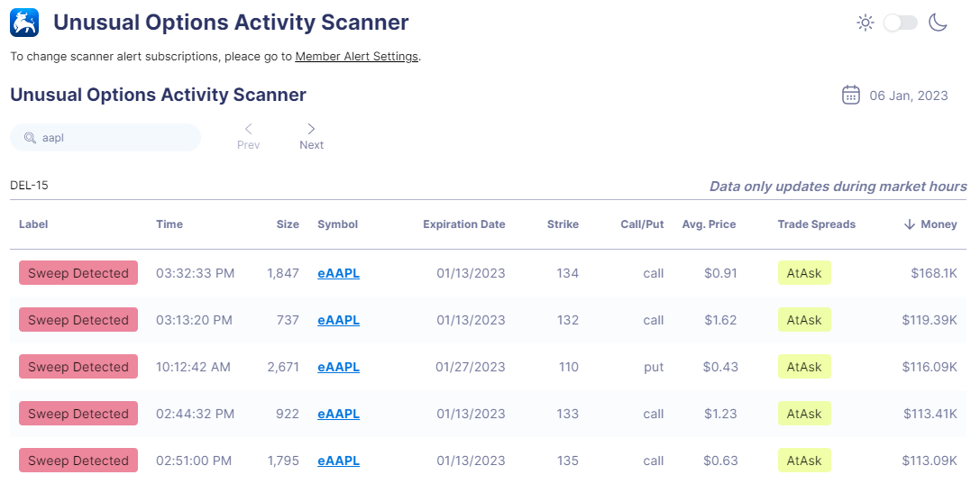The image size is (980, 484).
Task: Go to the Next page
Action: 311,137
